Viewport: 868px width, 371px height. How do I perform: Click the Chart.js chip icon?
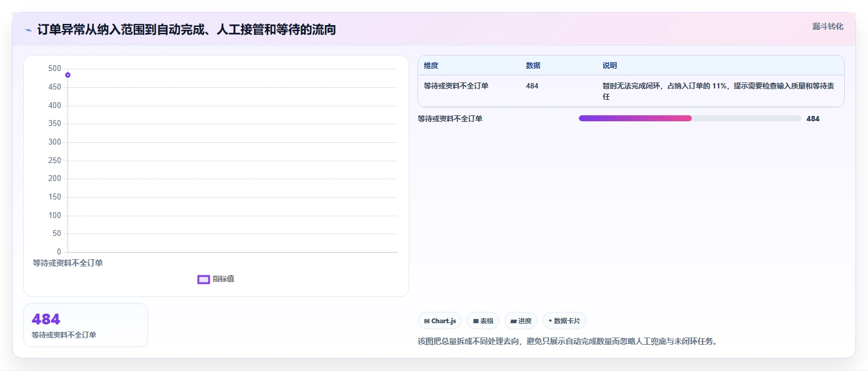coord(427,321)
